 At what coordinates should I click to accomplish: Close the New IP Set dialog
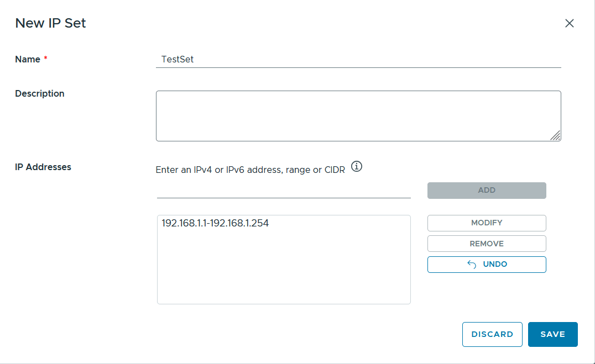(x=569, y=23)
